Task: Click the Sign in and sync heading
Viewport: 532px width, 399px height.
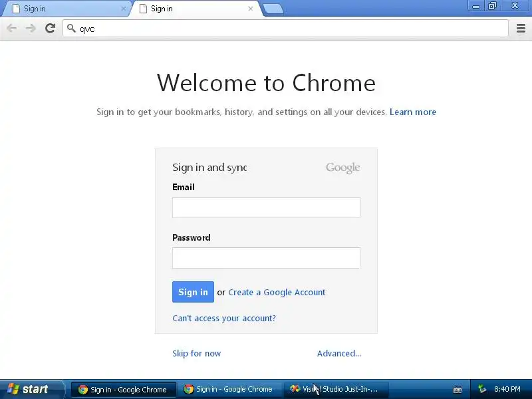Action: click(209, 168)
